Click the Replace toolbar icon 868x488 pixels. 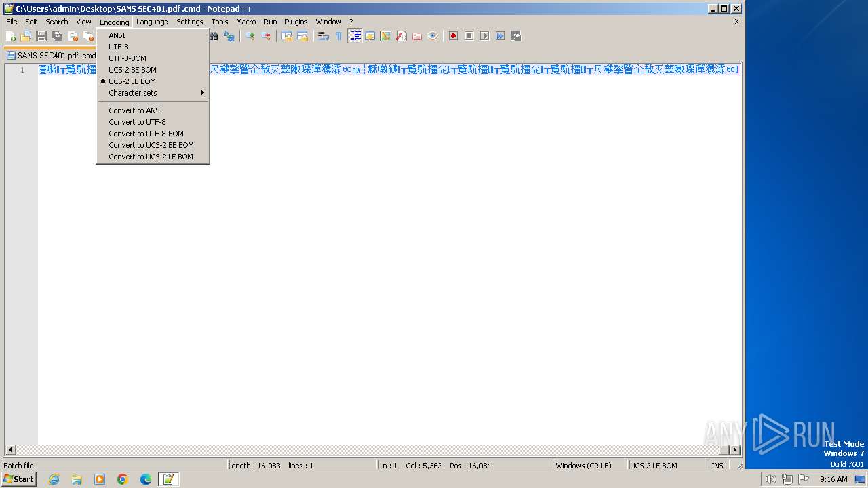(229, 36)
